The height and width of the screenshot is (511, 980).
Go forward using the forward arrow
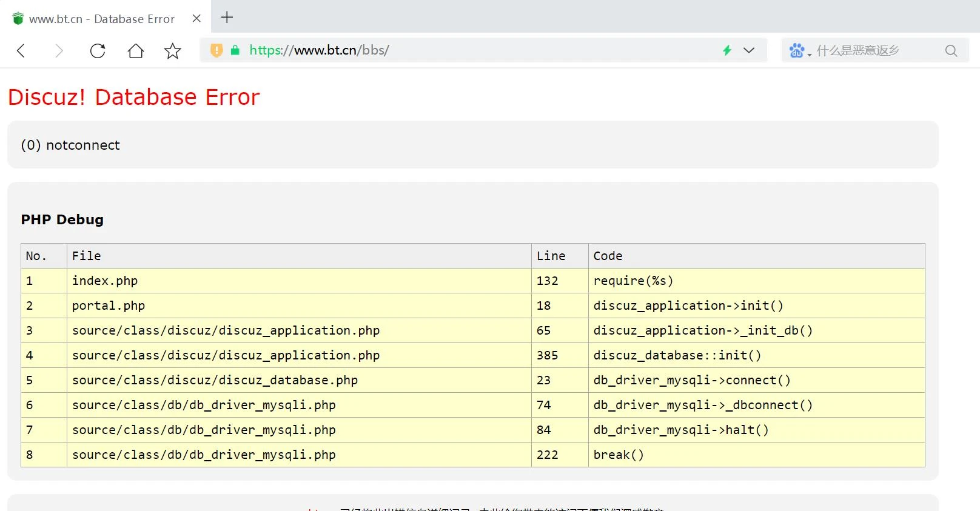[x=59, y=51]
